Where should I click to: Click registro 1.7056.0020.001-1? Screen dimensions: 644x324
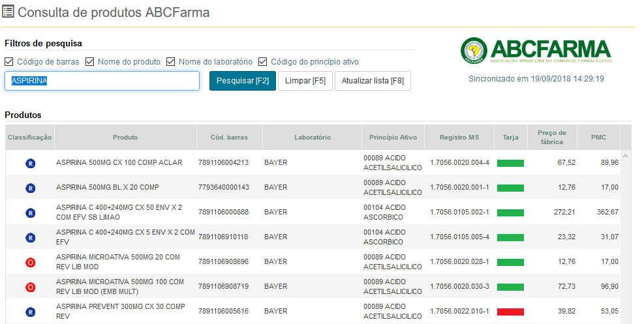tap(459, 187)
